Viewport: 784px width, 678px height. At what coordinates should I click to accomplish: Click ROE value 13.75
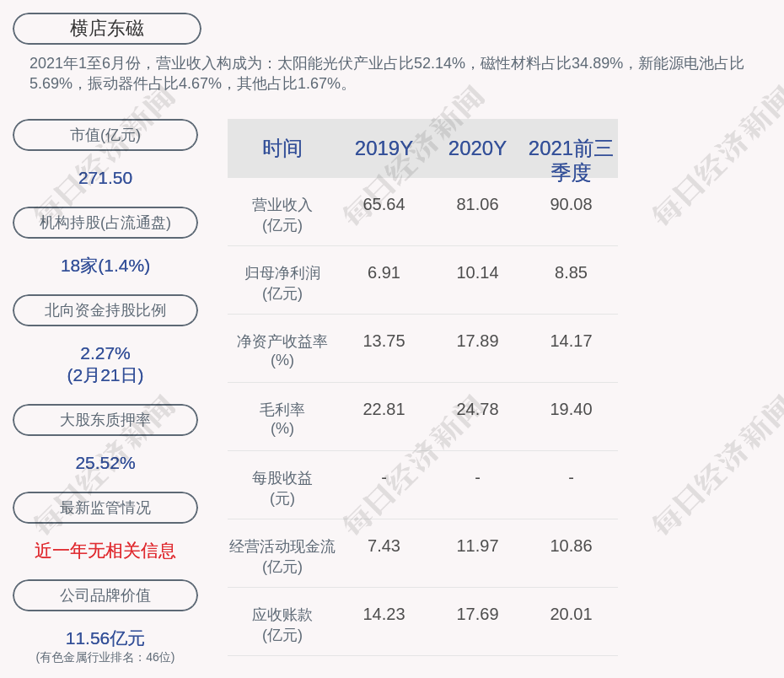tap(384, 341)
